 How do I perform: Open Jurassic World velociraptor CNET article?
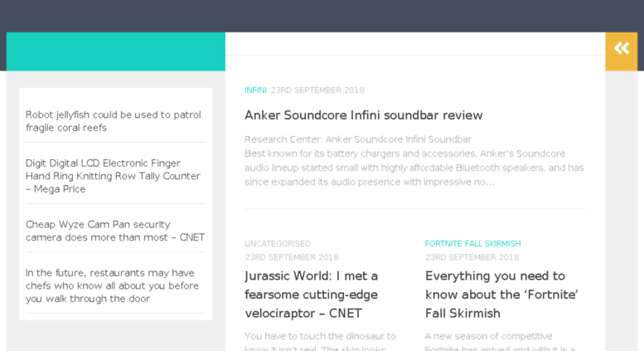point(312,295)
